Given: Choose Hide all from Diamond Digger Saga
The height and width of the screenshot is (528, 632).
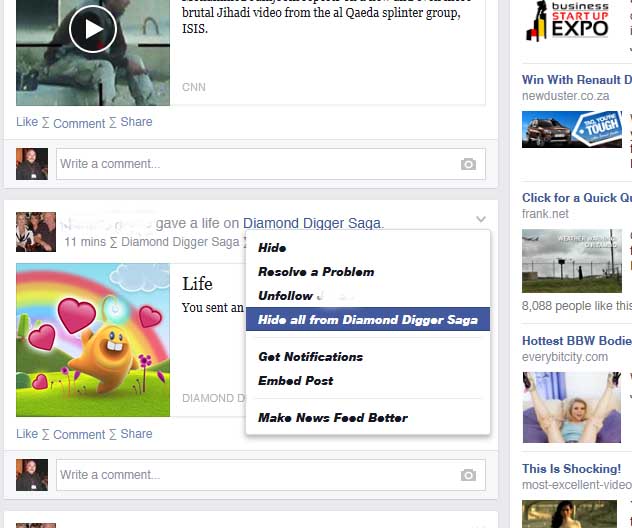Looking at the screenshot, I should pos(368,319).
